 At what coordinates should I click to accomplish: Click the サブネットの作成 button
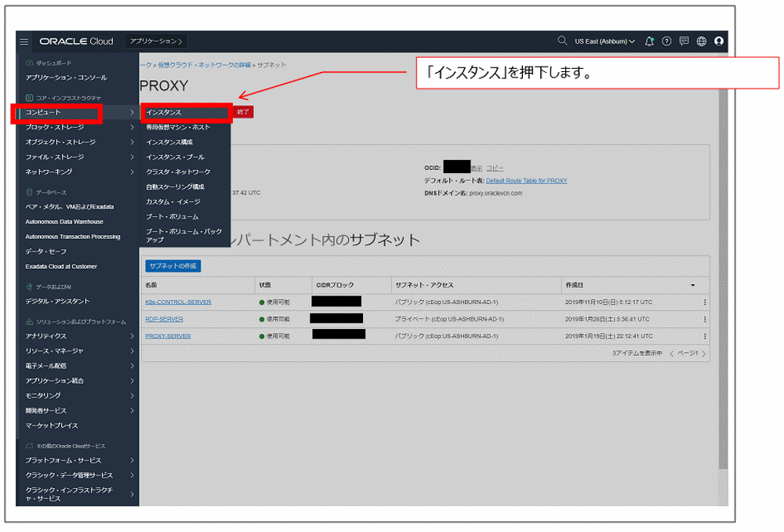click(x=172, y=266)
